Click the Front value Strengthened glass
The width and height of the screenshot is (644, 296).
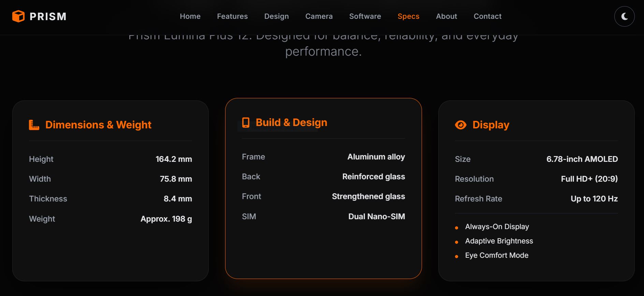(368, 196)
